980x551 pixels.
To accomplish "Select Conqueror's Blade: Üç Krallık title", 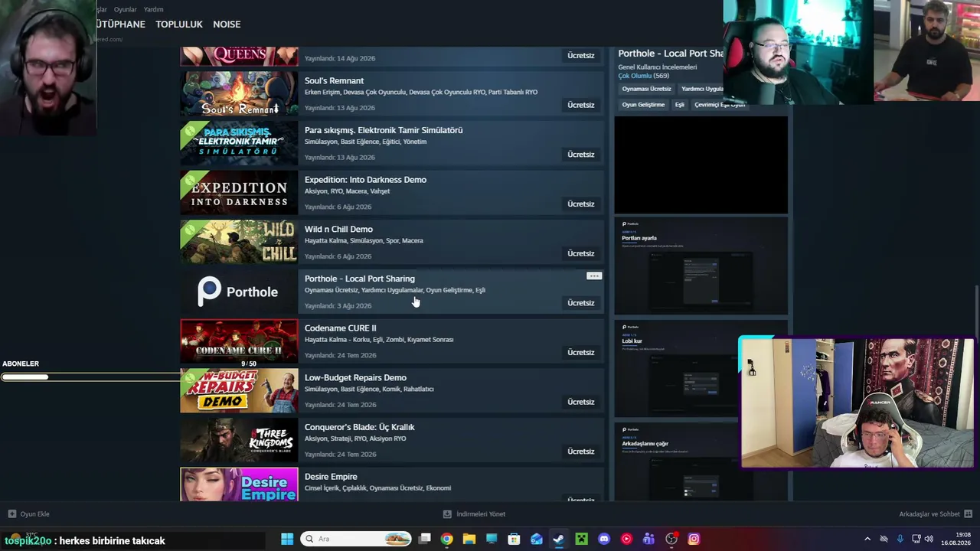I will (359, 427).
